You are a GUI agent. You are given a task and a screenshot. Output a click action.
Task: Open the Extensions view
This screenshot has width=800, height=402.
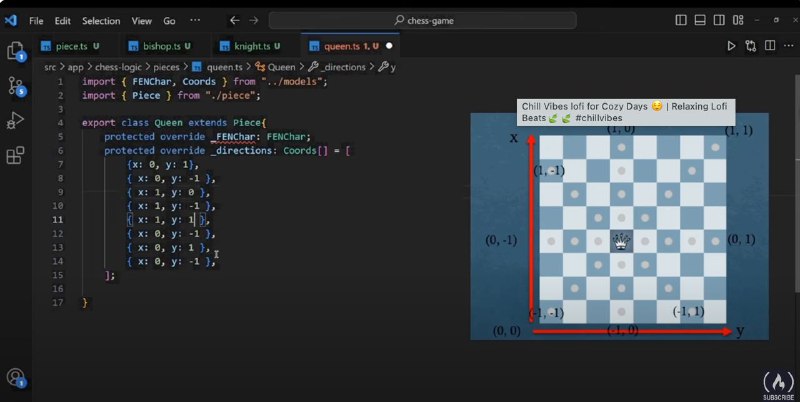(x=15, y=155)
